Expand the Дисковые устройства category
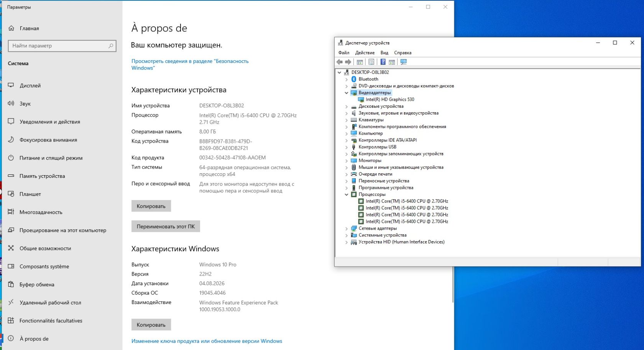Image resolution: width=644 pixels, height=350 pixels. 347,107
